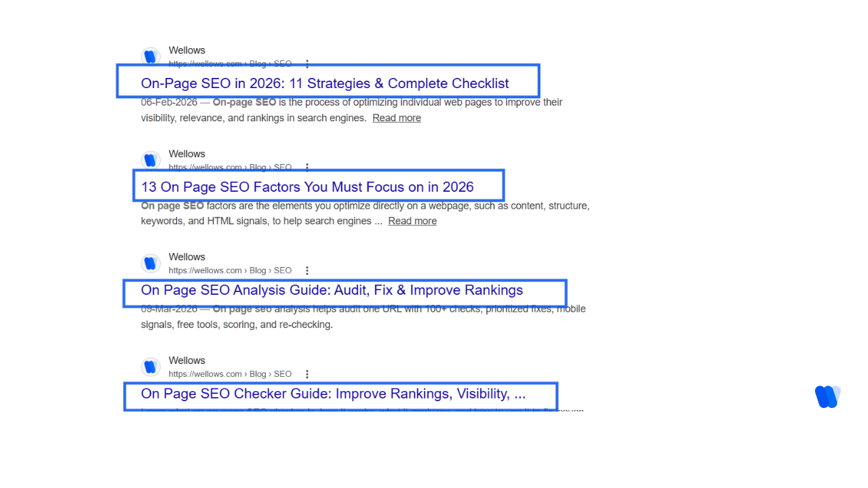Click the three-dot options on the third result

tap(307, 270)
